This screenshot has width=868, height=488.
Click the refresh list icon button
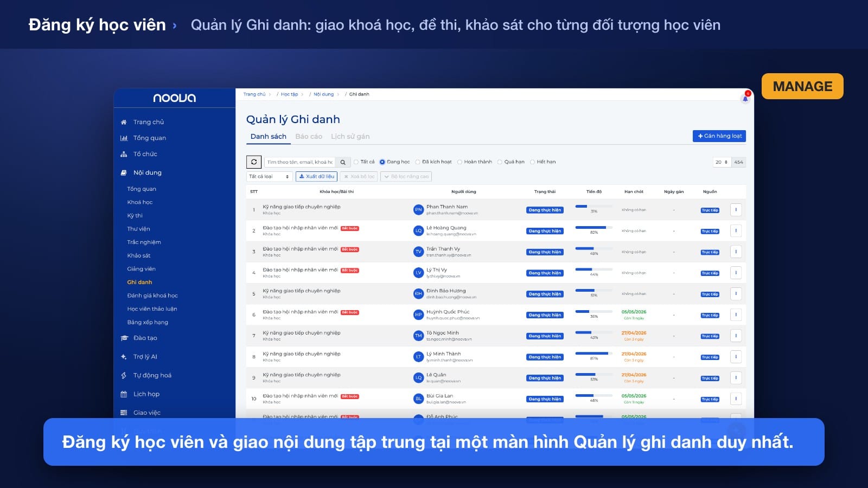[253, 162]
